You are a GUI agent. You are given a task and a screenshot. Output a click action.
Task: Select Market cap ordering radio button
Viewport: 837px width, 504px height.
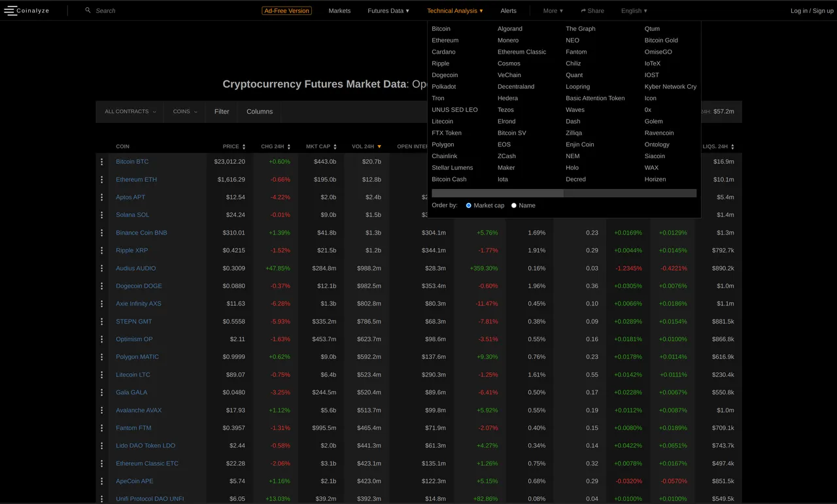469,205
